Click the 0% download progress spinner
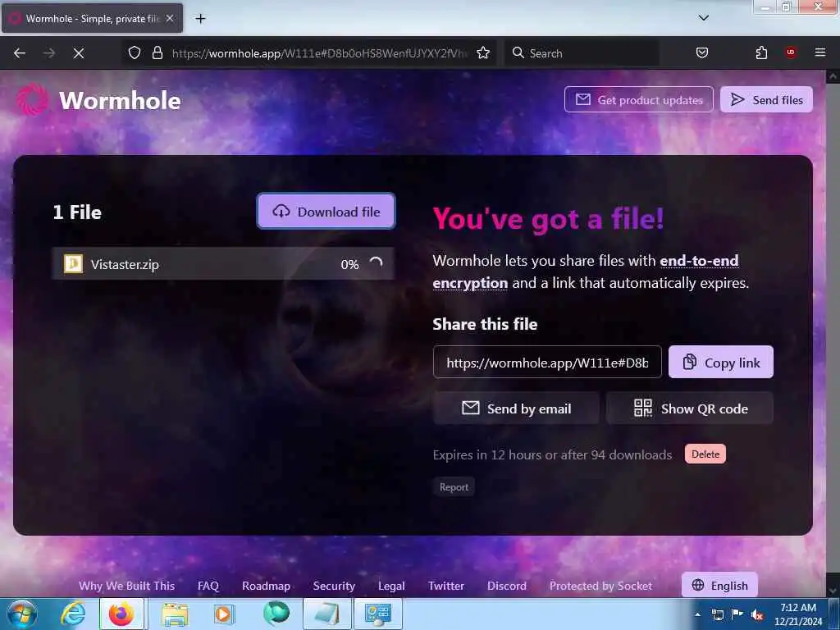This screenshot has height=630, width=840. (376, 263)
